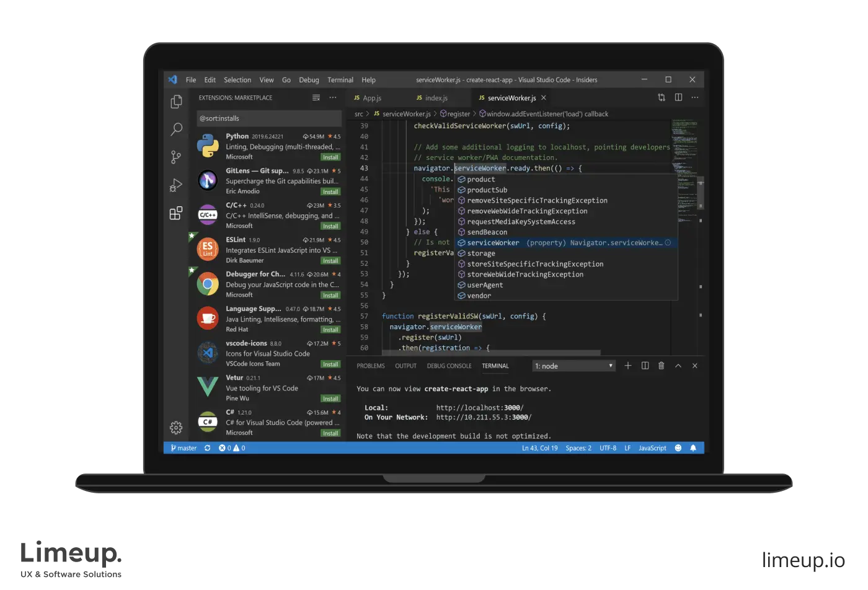Open the Explorer view in activity bar

pyautogui.click(x=176, y=102)
